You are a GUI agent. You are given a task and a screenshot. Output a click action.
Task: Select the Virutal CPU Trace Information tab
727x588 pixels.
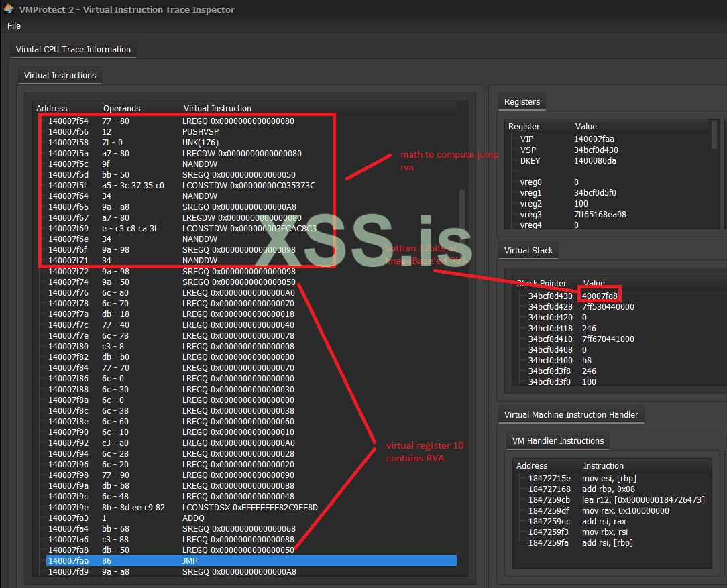point(73,49)
